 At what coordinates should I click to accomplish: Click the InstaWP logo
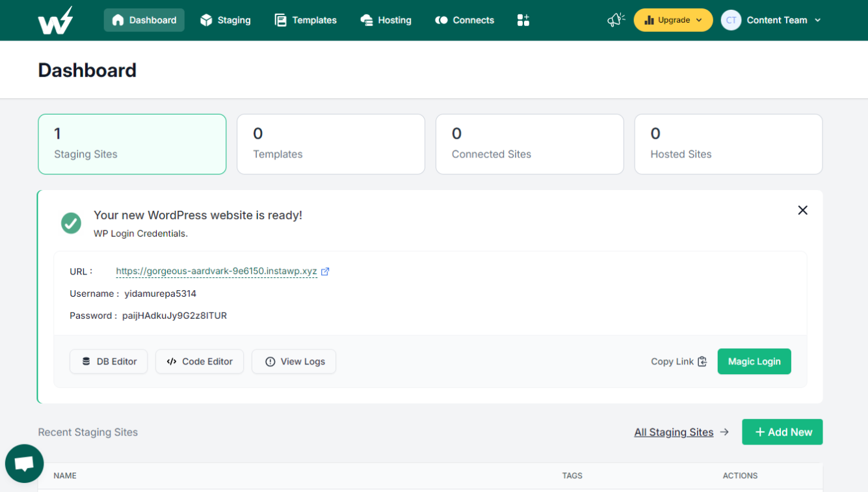pos(55,20)
